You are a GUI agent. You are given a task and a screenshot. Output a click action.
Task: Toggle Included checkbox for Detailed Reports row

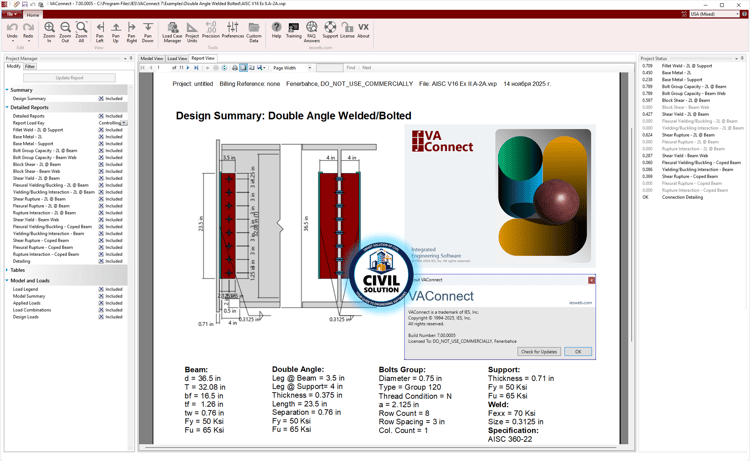(x=101, y=116)
